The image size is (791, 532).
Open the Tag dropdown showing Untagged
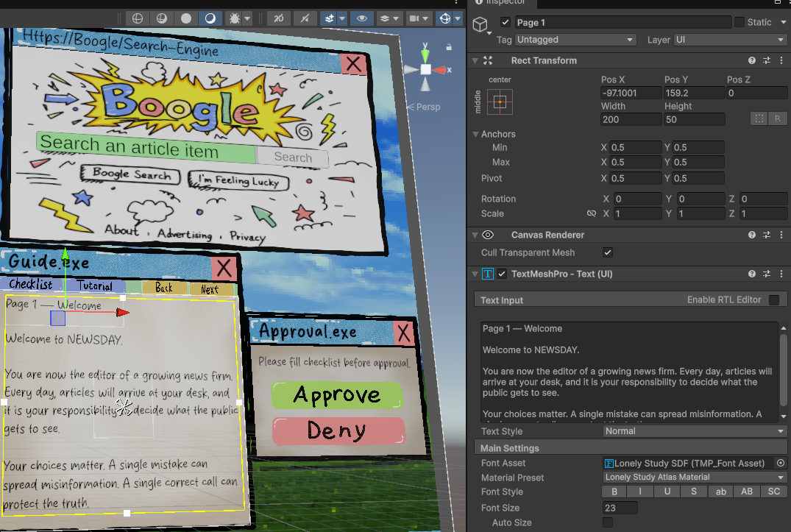(575, 40)
